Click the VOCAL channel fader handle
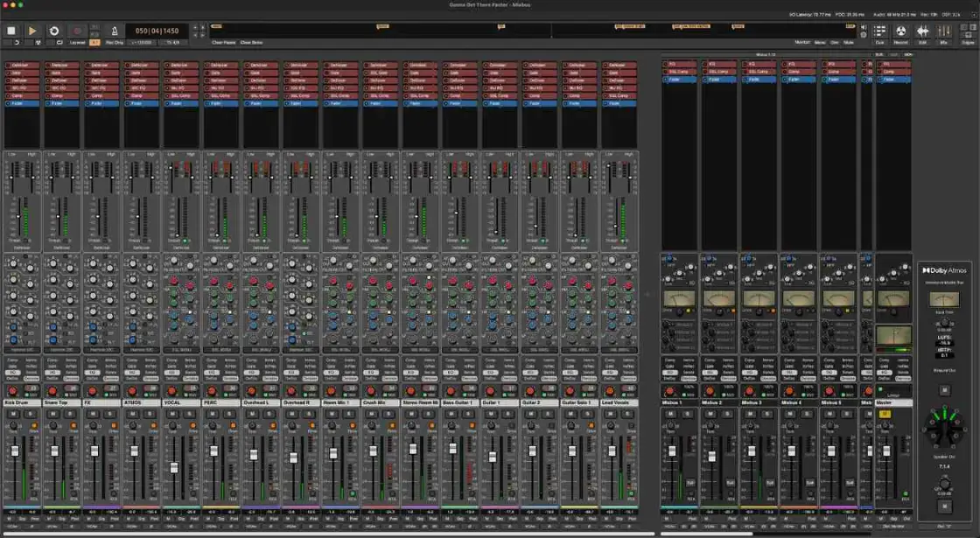Screen dimensions: 980x538 [174, 467]
